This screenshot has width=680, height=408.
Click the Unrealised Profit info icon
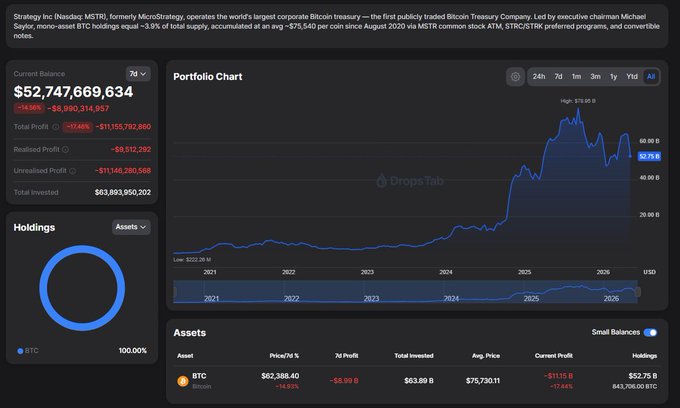click(72, 171)
